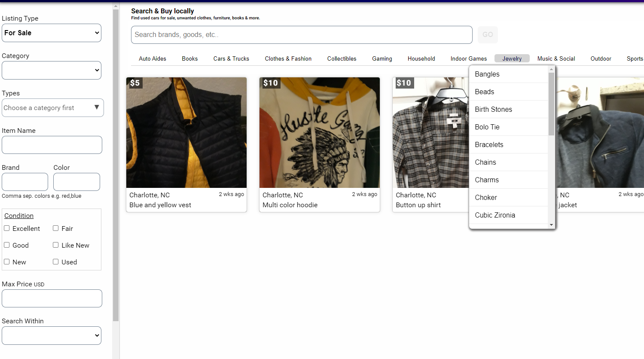Click the GO search button

coord(488,35)
